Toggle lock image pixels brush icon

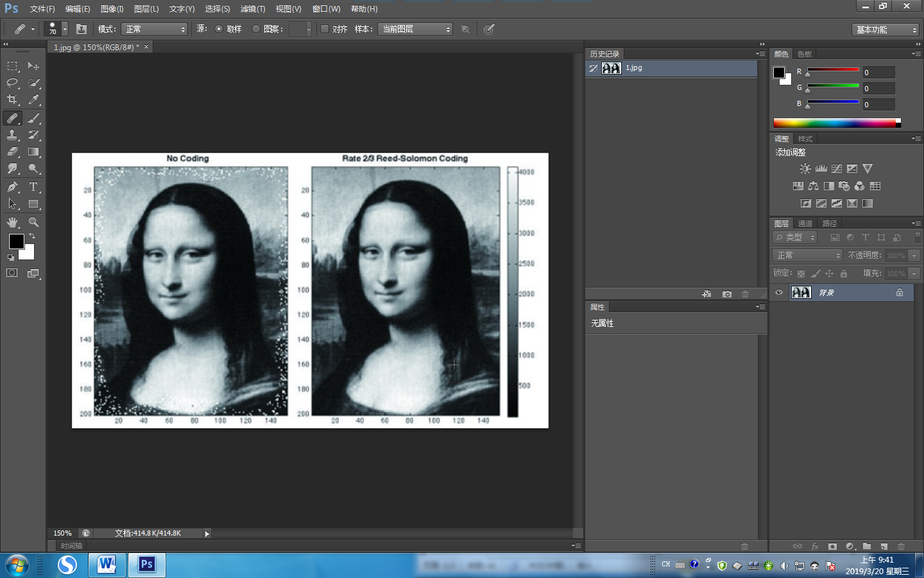815,274
